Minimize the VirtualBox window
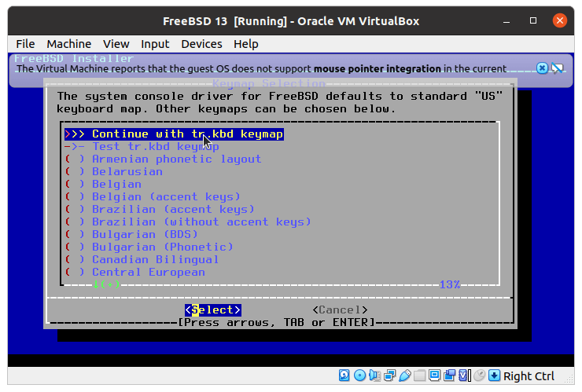This screenshot has width=582, height=392. point(506,21)
